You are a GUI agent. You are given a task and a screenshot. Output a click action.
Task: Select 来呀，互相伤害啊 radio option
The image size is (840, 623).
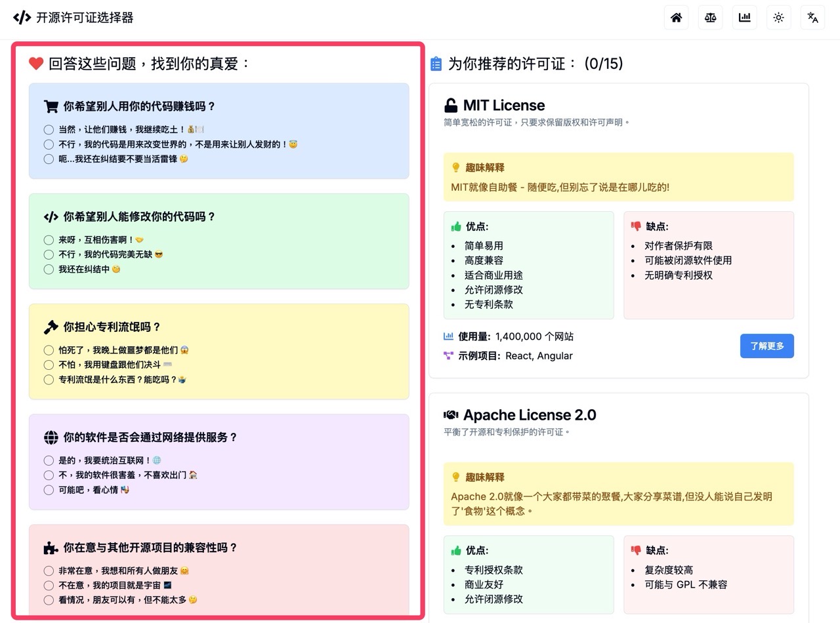click(x=49, y=240)
